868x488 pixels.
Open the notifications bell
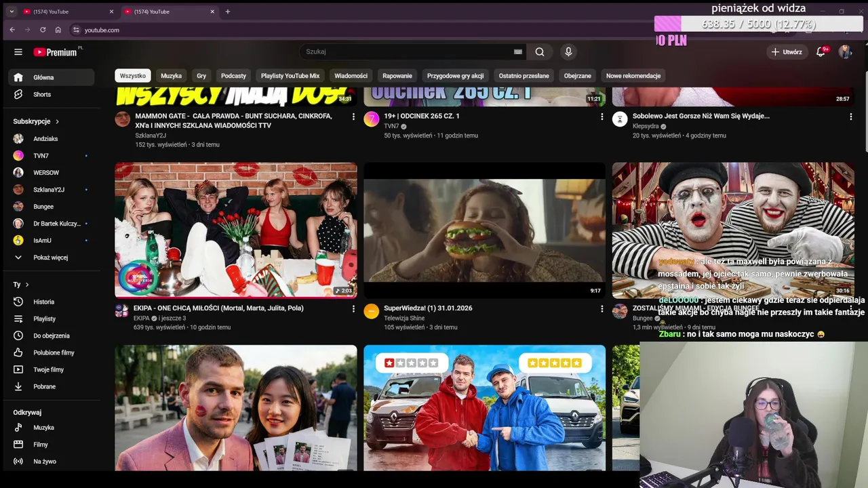[821, 52]
